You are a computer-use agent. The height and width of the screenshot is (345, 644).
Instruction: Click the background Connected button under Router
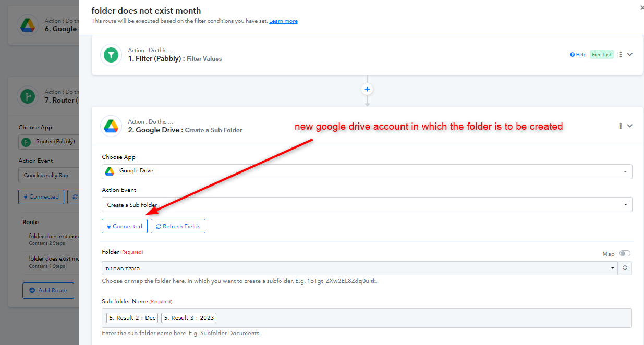(x=41, y=197)
